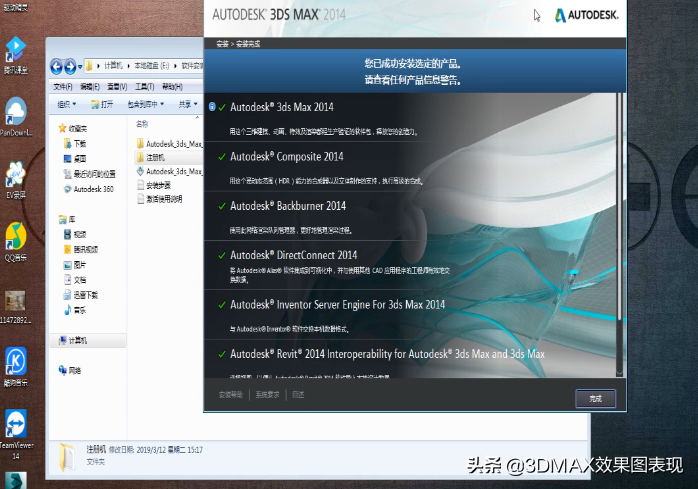Open the 视频 library in the navigation pane
The width and height of the screenshot is (698, 489).
coord(75,234)
